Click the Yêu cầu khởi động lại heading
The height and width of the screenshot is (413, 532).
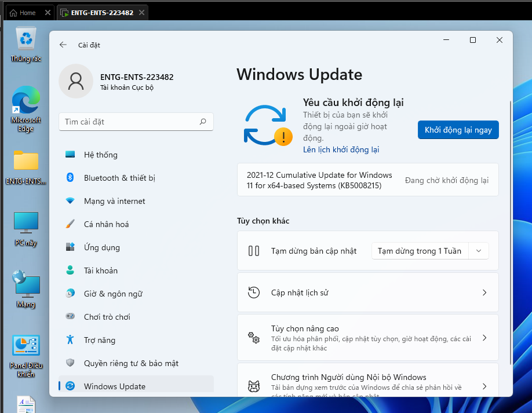click(353, 103)
